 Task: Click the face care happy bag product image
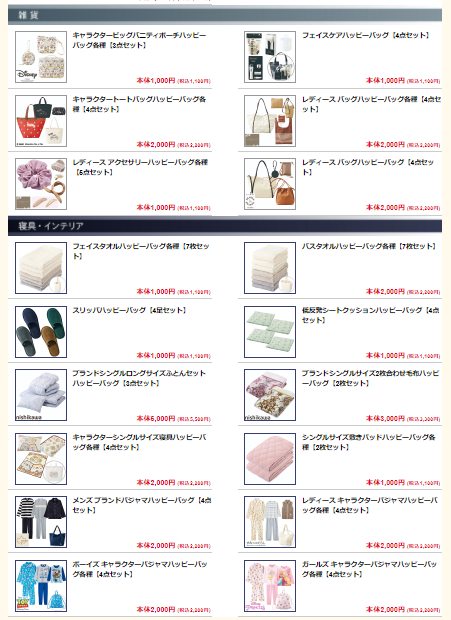click(270, 57)
